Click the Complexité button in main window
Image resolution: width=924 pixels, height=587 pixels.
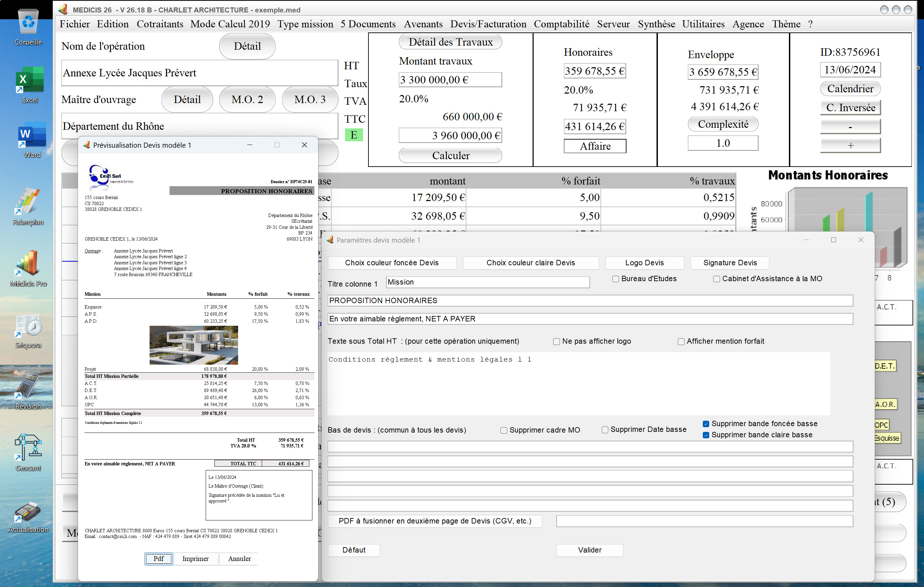click(723, 123)
